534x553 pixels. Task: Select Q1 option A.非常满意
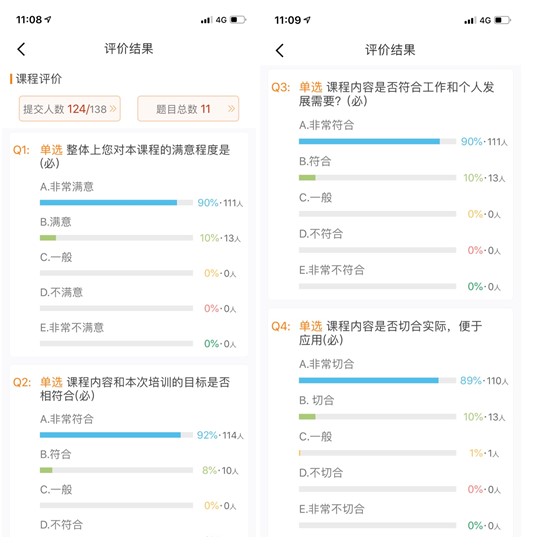(x=67, y=187)
